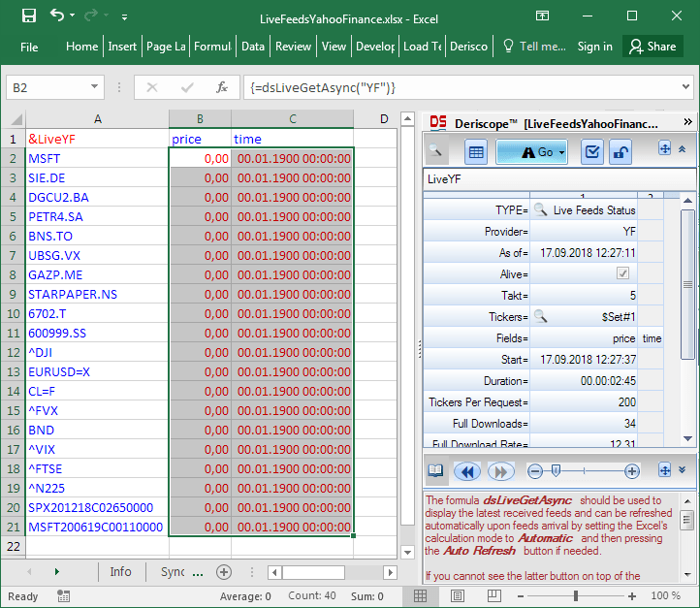Click next sheet navigation arrow
The image size is (700, 608).
tap(56, 572)
